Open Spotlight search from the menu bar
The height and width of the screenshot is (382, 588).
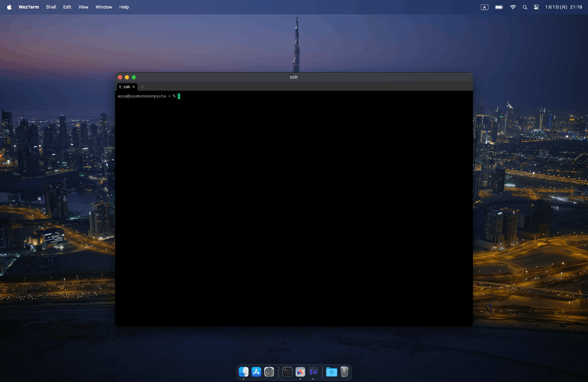[524, 7]
